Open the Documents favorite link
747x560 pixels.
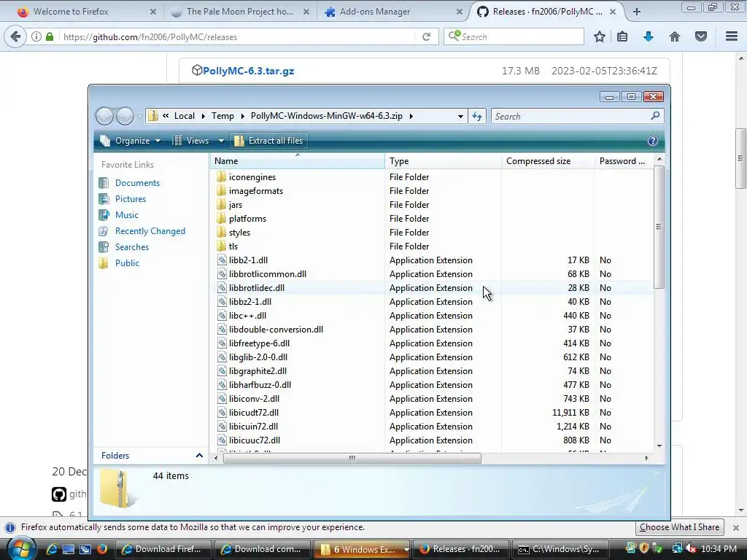point(137,183)
